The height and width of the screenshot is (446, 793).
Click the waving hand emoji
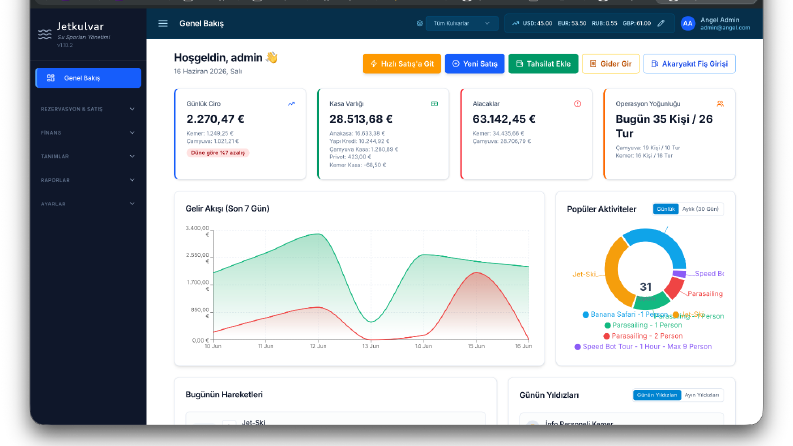pos(272,57)
